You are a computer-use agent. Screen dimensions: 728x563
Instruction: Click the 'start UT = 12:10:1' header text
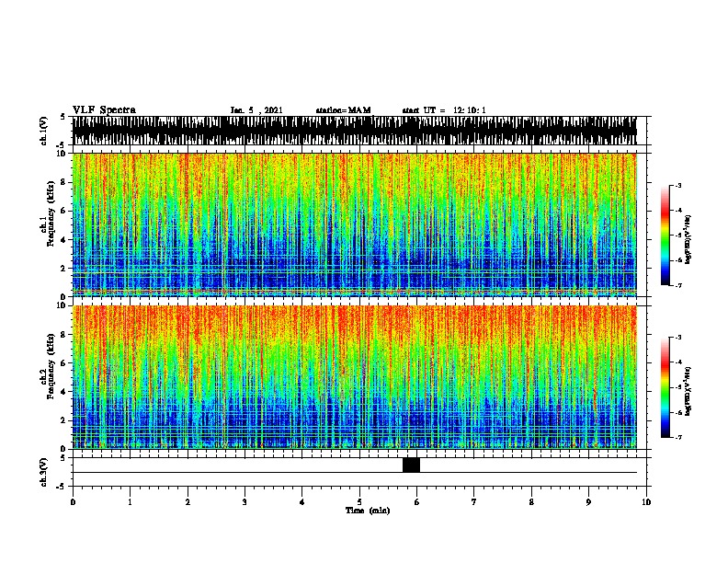pos(444,110)
